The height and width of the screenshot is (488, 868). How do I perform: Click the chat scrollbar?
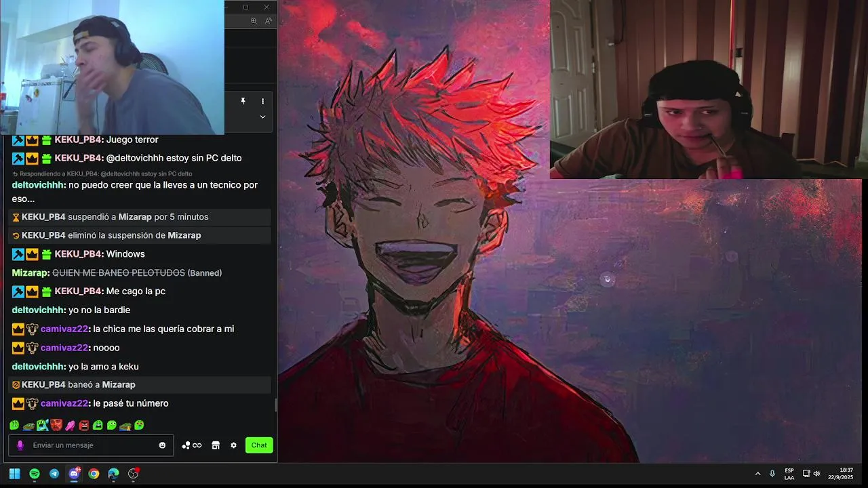pyautogui.click(x=275, y=405)
